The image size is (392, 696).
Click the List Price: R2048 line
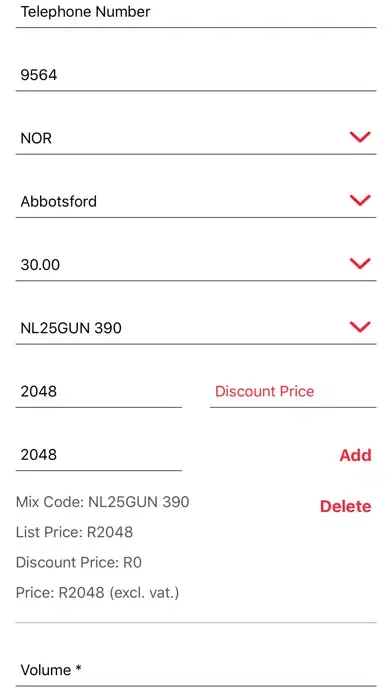tap(75, 532)
